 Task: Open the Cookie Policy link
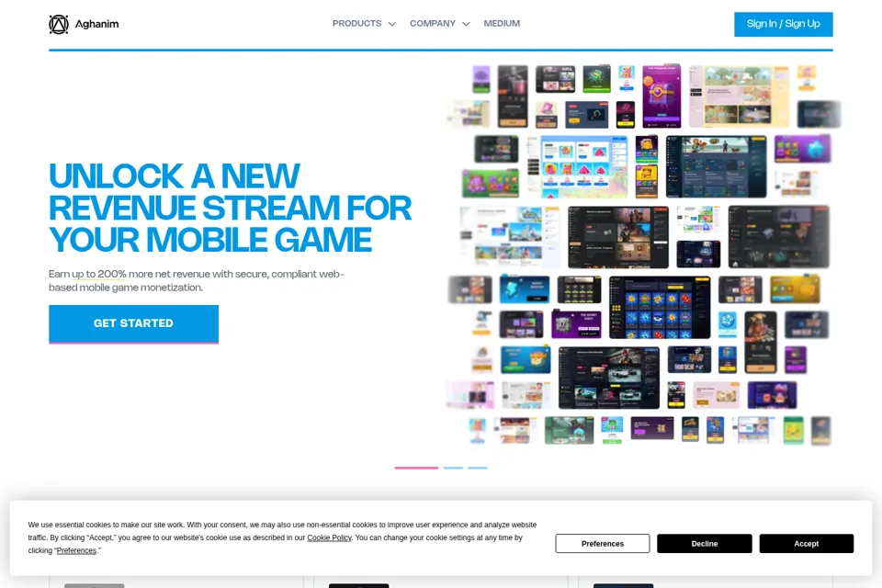tap(329, 537)
